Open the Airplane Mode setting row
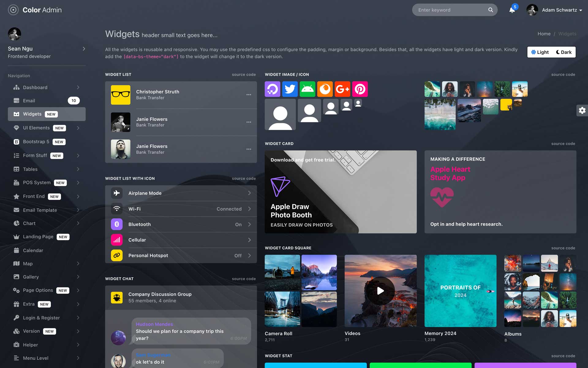 click(181, 193)
